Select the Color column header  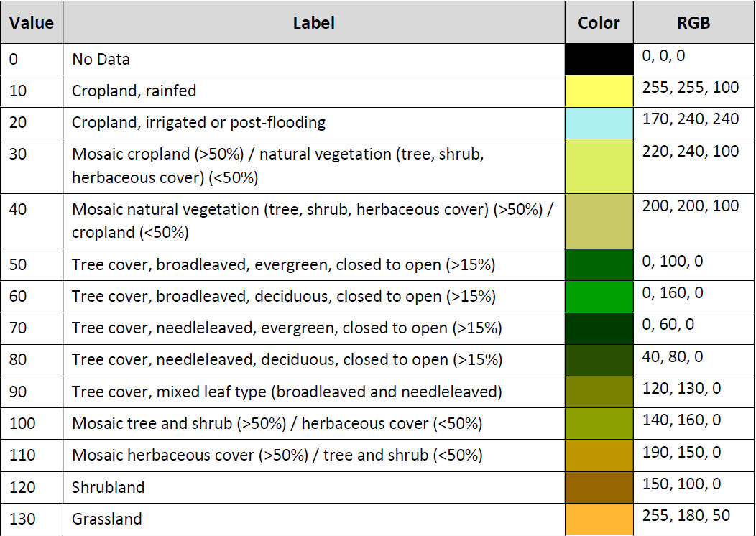pyautogui.click(x=599, y=22)
